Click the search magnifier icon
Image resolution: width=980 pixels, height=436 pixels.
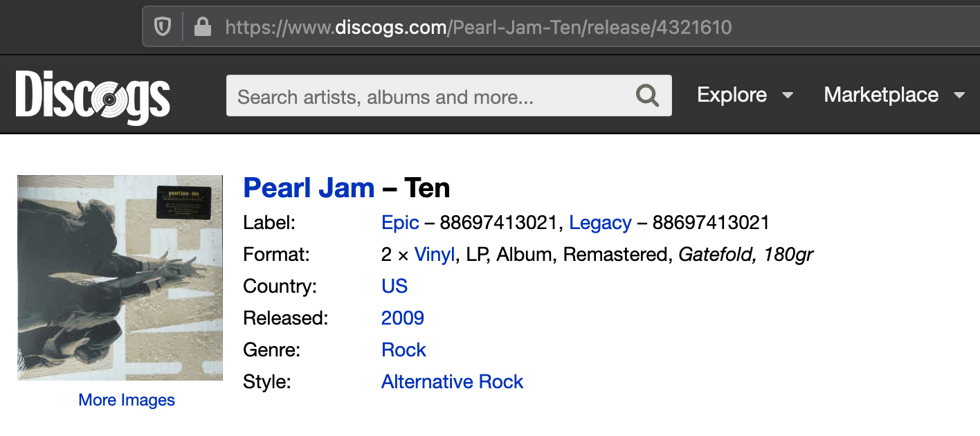click(x=646, y=96)
